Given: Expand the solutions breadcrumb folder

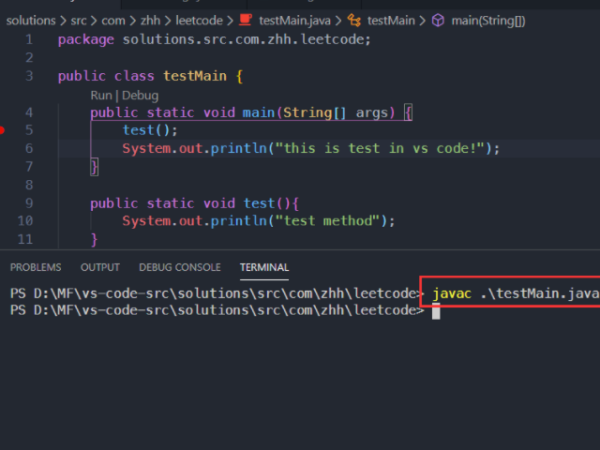Looking at the screenshot, I should tap(31, 20).
